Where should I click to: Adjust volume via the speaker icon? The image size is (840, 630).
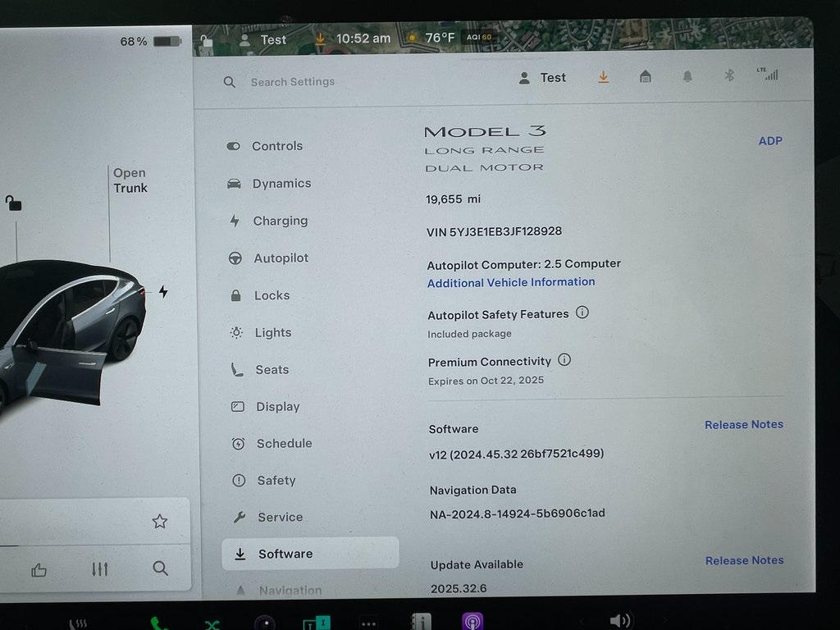(620, 620)
